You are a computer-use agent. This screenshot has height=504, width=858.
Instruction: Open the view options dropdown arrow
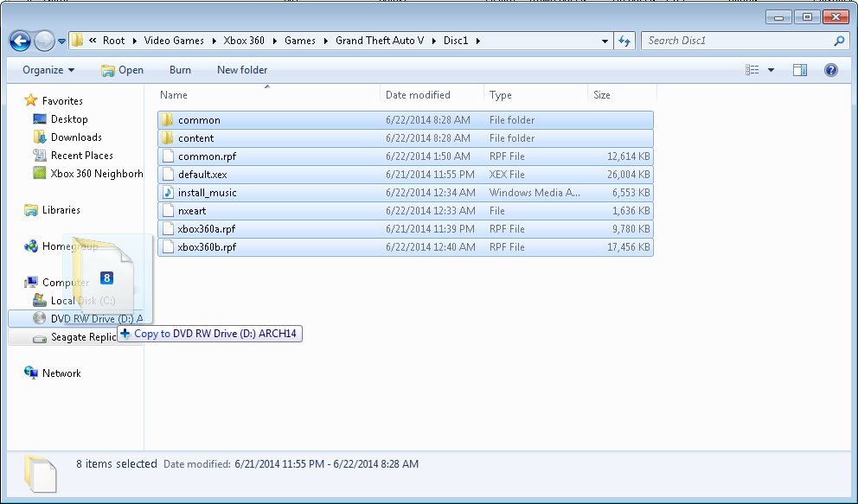[771, 70]
